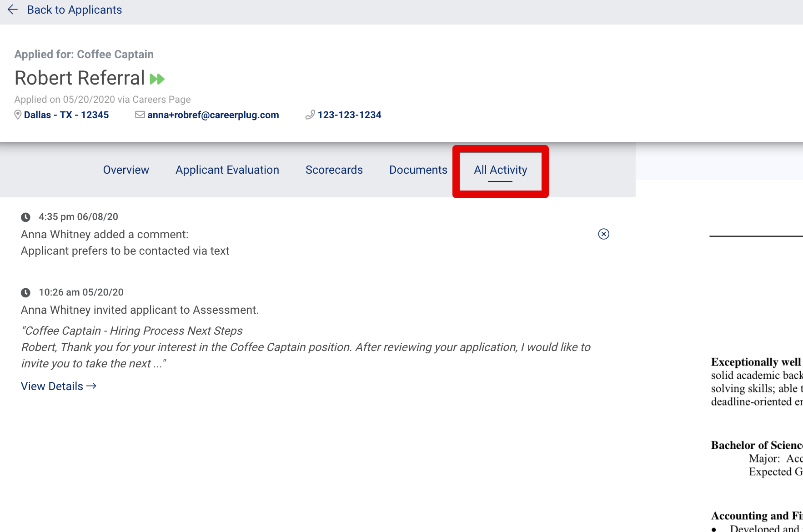This screenshot has width=803, height=532.
Task: Click the clock icon on the 05/20/20 entry
Action: click(x=26, y=292)
